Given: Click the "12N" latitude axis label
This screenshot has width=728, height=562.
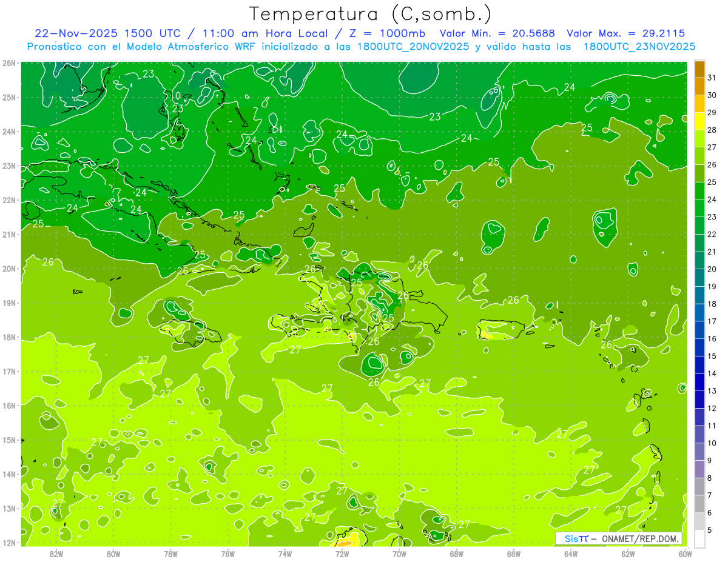Looking at the screenshot, I should coord(9,543).
